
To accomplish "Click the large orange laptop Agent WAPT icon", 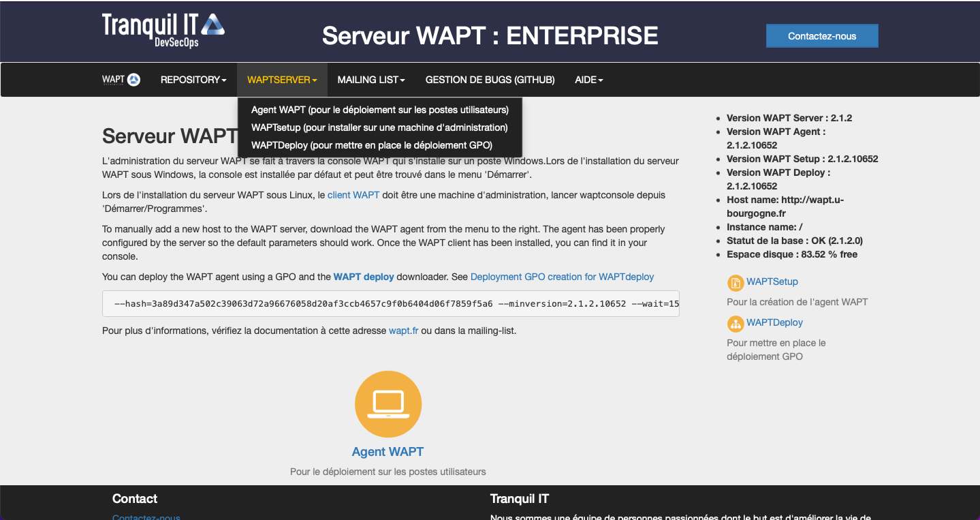I will click(x=388, y=404).
